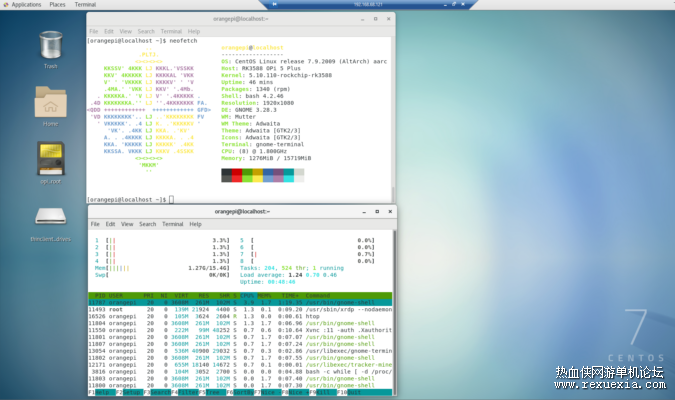The width and height of the screenshot is (675, 400).
Task: Click the shell prompt cursor in neofetch terminal
Action: (171, 199)
